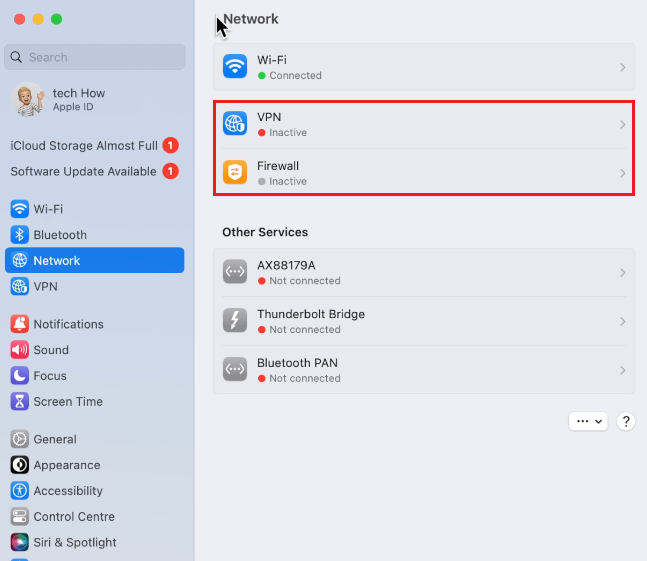Open the help question mark button

point(626,422)
